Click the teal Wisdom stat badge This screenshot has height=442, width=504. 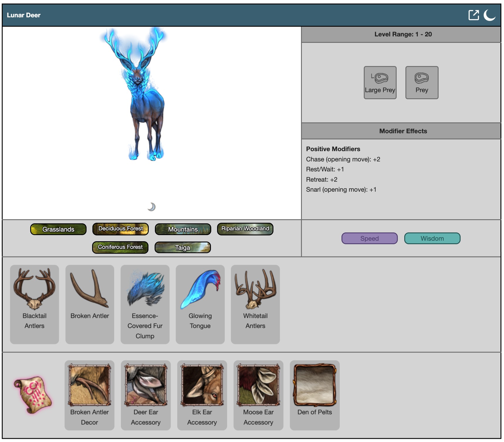pos(432,238)
